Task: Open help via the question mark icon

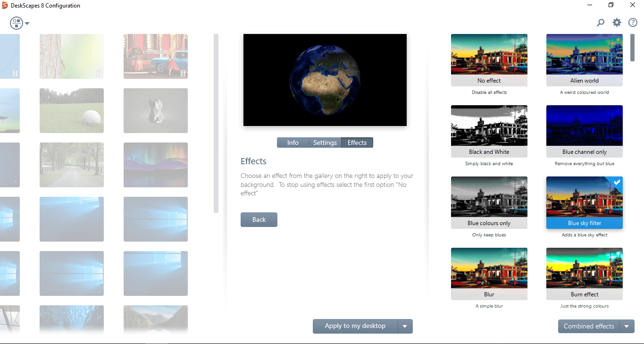Action: (633, 23)
